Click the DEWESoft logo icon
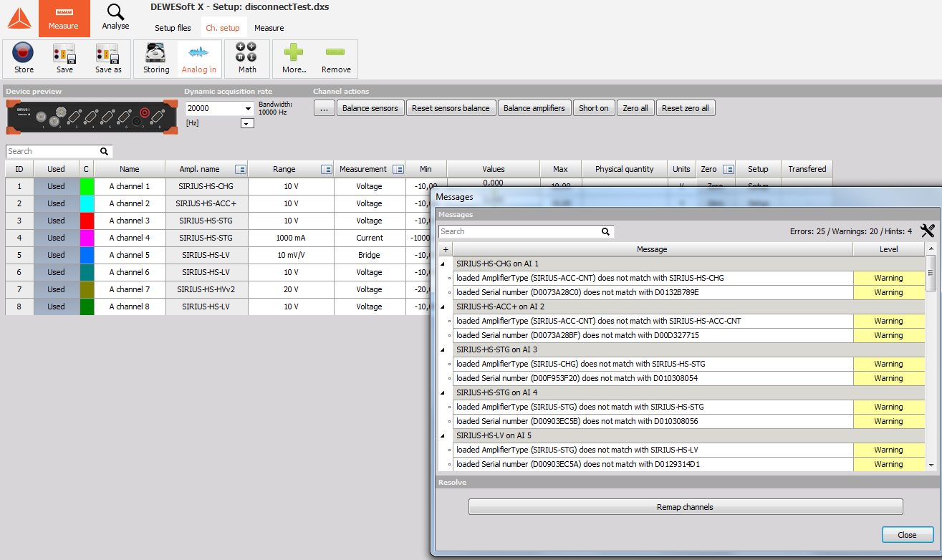 click(19, 19)
